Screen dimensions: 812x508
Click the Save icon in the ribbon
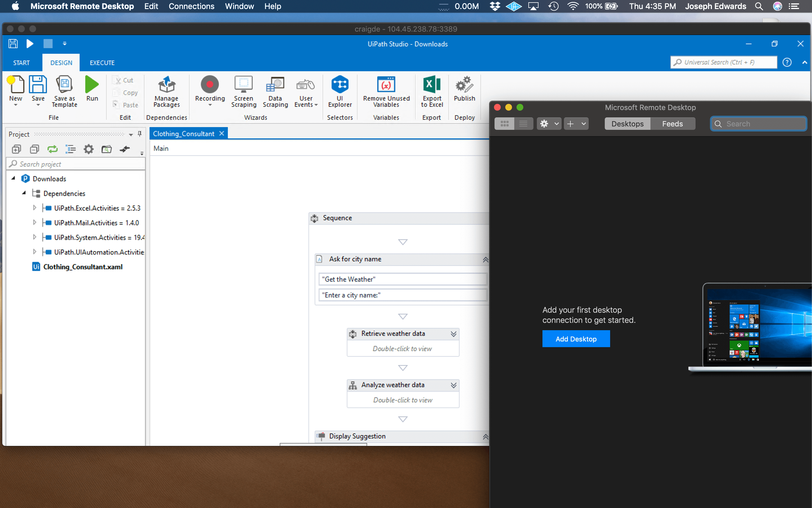(x=38, y=84)
